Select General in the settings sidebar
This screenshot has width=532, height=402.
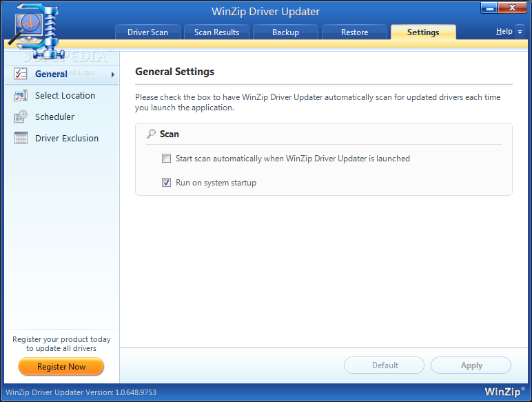(x=62, y=74)
